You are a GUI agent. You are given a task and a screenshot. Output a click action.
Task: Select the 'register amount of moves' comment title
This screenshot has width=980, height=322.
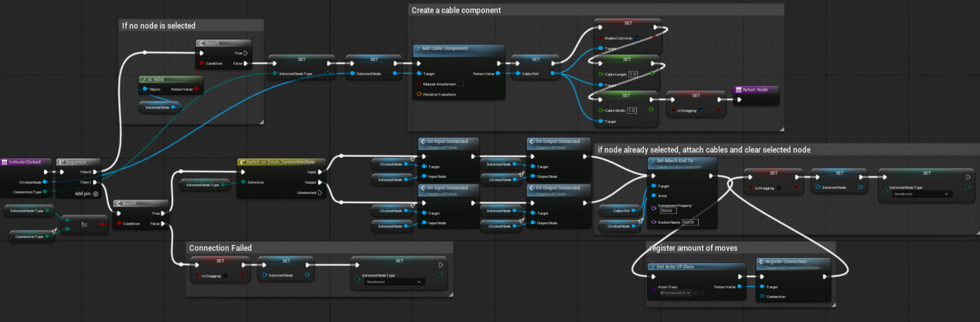(693, 248)
